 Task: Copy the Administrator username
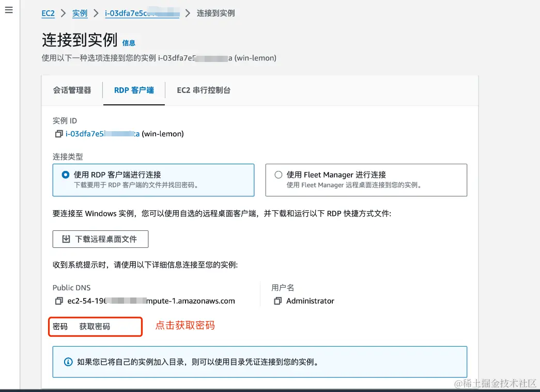[x=277, y=301]
